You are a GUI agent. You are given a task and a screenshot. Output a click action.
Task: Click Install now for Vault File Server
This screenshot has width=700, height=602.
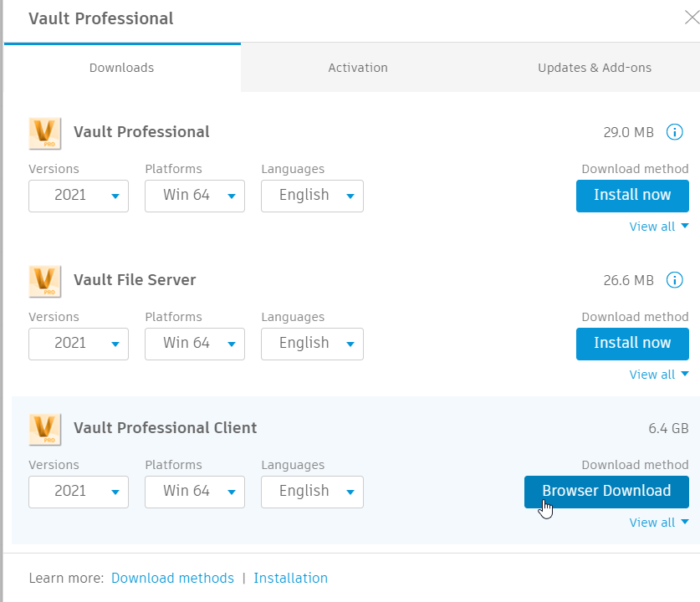click(632, 344)
